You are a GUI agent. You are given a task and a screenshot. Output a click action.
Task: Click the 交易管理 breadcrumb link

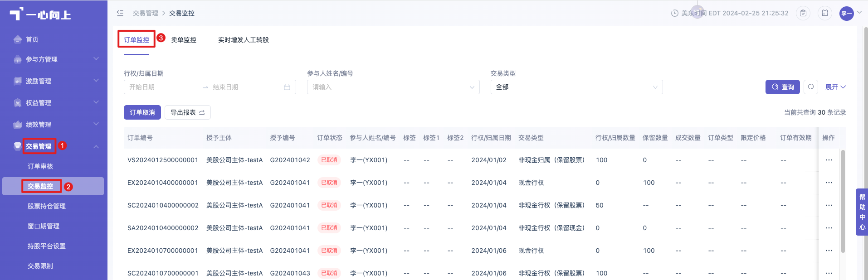146,13
